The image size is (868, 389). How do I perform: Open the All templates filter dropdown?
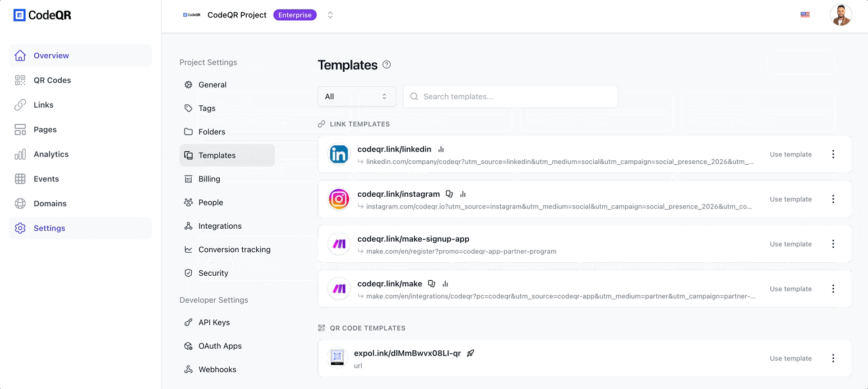point(357,96)
